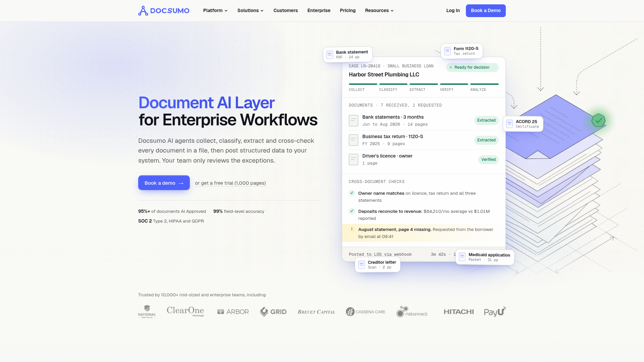Viewport: 644px width, 362px height.
Task: Click the Business tax return document icon
Action: [354, 140]
